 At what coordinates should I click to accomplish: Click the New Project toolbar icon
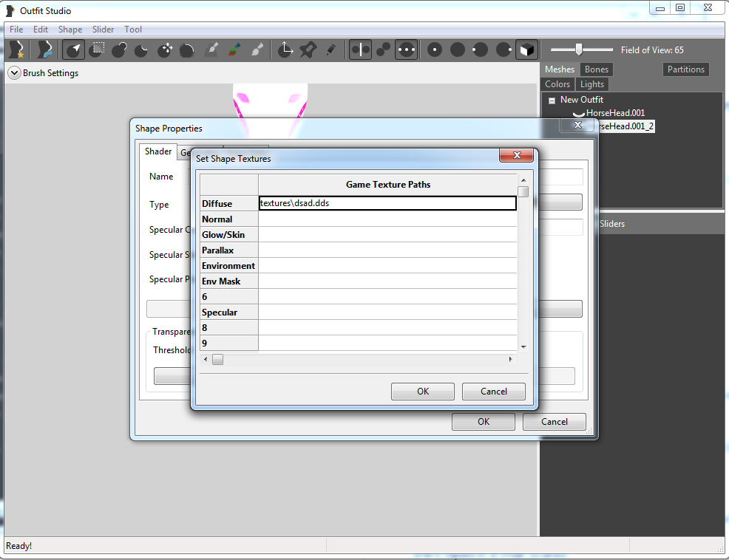[17, 49]
